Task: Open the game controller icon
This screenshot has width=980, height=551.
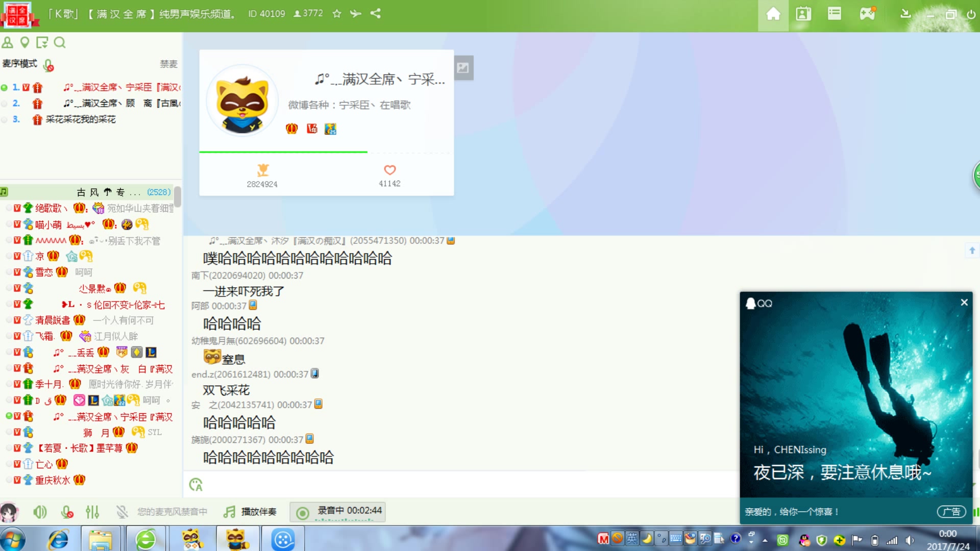Action: click(867, 14)
